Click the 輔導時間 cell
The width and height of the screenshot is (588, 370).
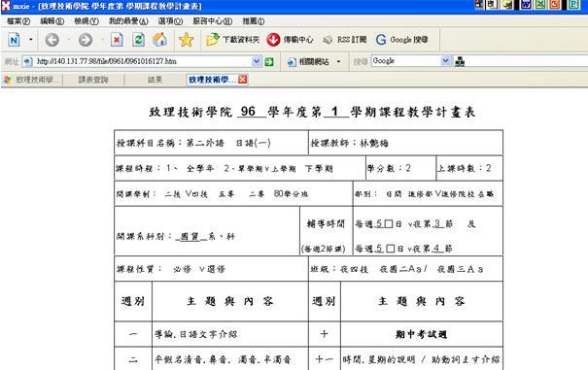click(327, 231)
